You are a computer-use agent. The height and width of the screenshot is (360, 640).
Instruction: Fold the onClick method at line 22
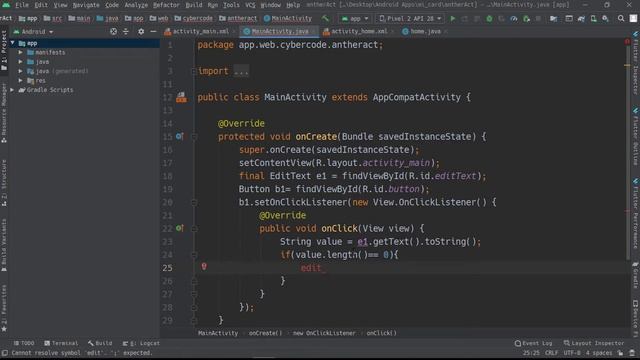194,229
